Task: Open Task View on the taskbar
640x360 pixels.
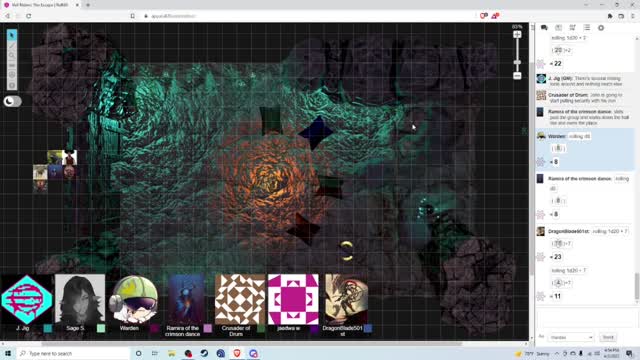Action: tap(155, 353)
